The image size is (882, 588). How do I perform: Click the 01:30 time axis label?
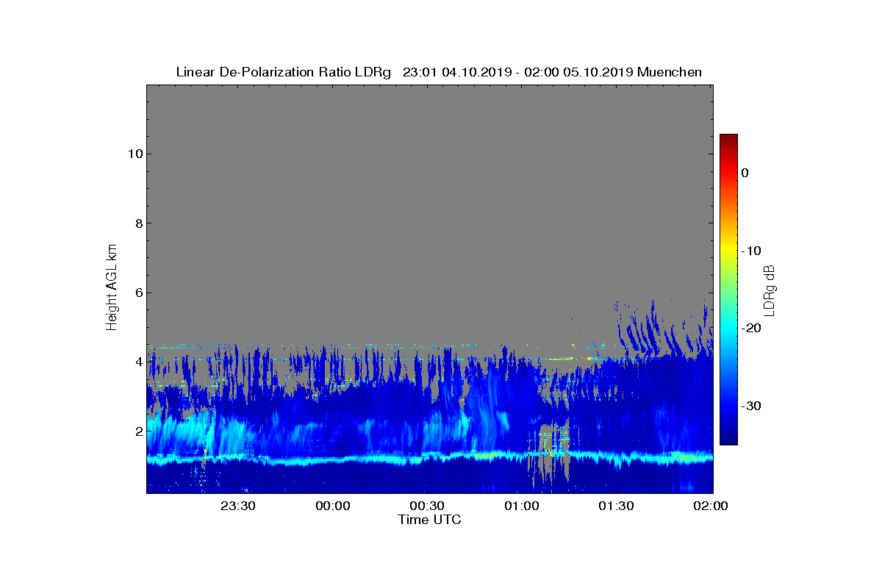(616, 506)
